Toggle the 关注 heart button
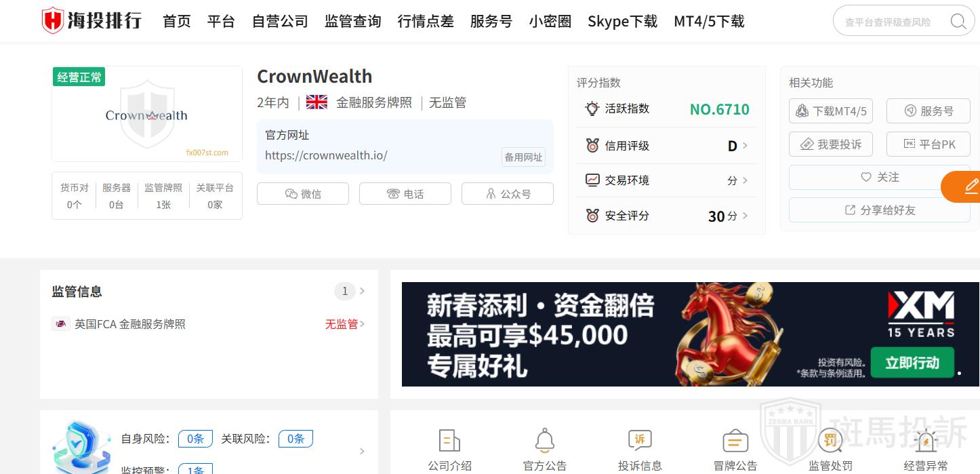Viewport: 980px width, 474px height. coord(880,177)
